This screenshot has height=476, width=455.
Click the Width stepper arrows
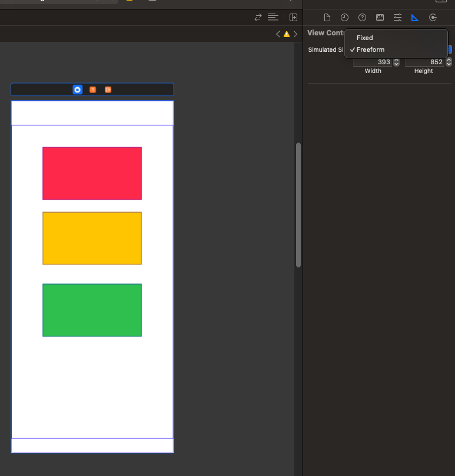point(397,62)
